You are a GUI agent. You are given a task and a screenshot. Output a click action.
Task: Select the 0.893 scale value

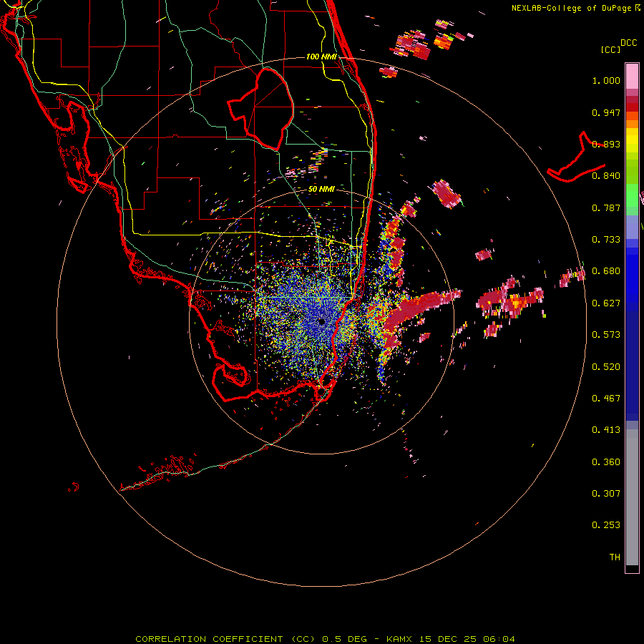(606, 144)
